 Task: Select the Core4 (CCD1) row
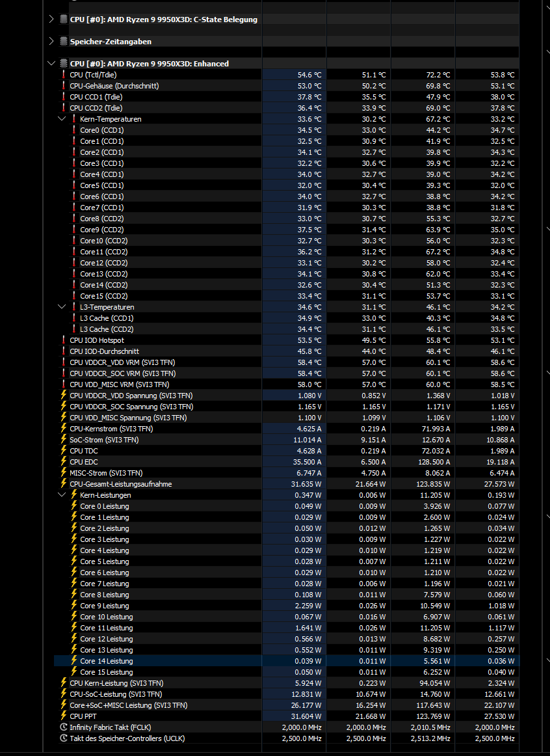coord(286,174)
